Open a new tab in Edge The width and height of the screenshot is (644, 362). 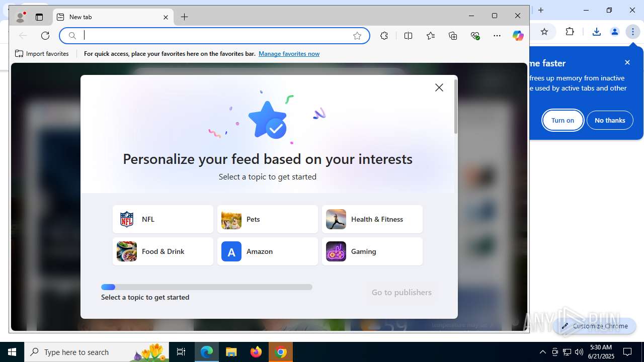coord(185,17)
